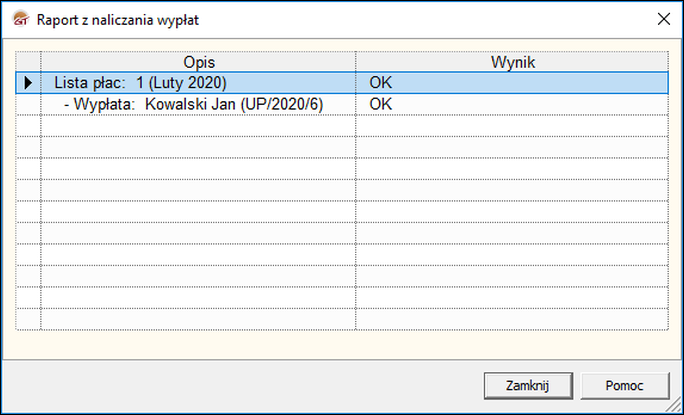Click the black current-row arrow indicator

pyautogui.click(x=28, y=83)
